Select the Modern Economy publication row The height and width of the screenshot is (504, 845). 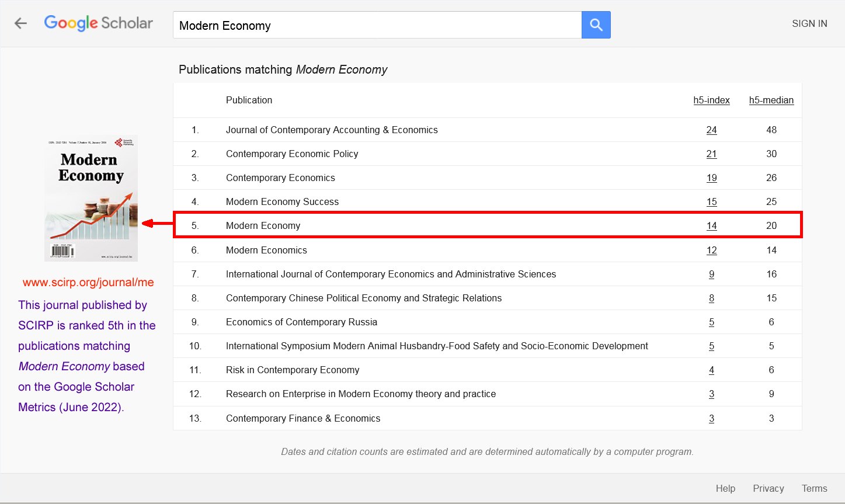click(x=263, y=226)
